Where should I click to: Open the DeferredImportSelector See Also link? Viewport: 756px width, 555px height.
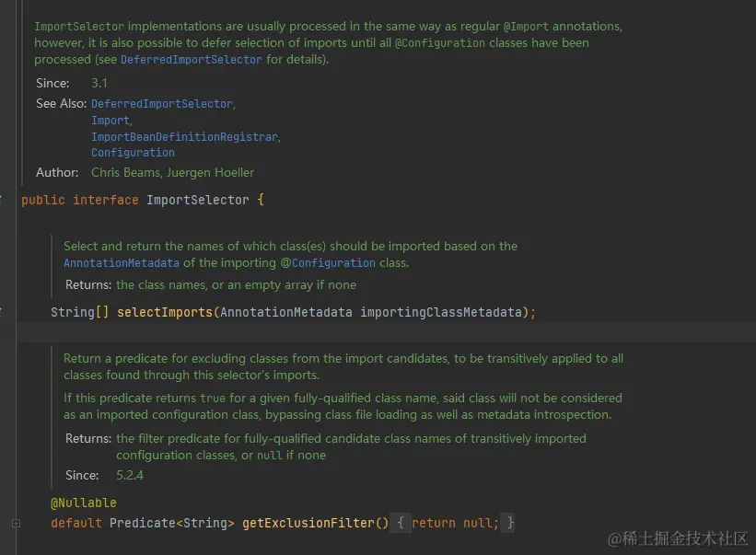click(162, 104)
